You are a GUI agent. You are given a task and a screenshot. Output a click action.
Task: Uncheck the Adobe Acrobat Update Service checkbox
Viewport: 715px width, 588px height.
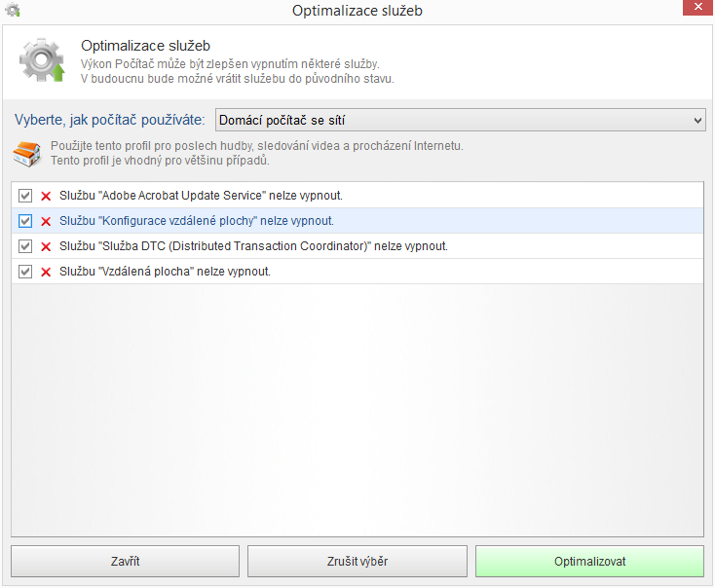point(25,196)
